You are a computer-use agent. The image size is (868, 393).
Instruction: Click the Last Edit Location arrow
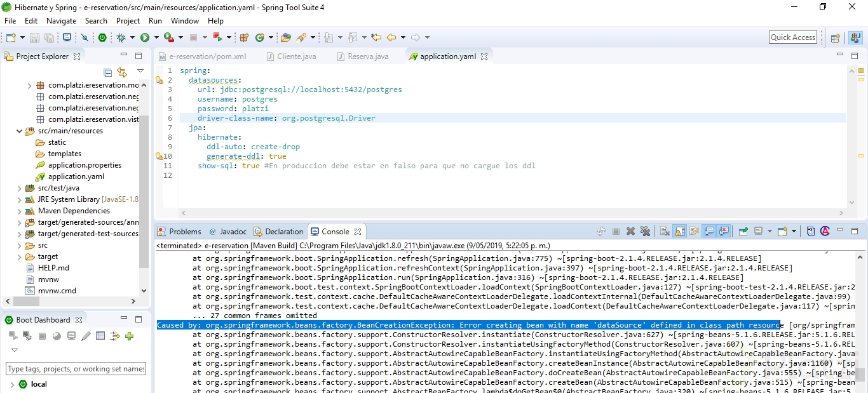(376, 37)
